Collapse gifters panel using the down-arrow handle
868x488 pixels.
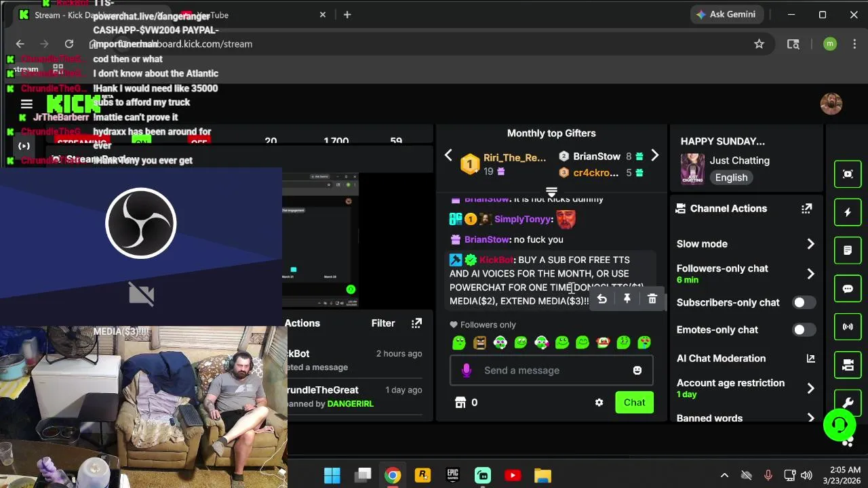click(x=551, y=192)
